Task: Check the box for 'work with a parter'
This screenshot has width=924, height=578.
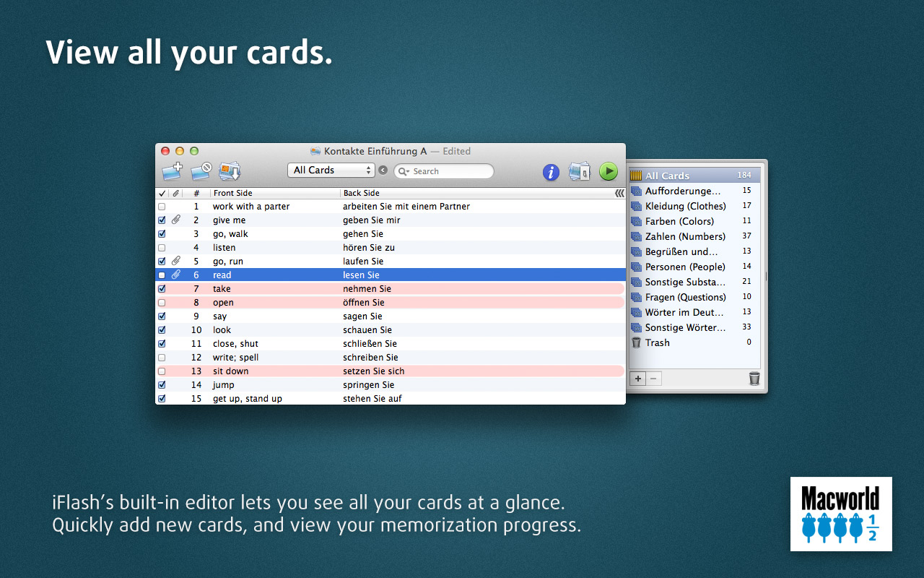Action: coord(162,207)
